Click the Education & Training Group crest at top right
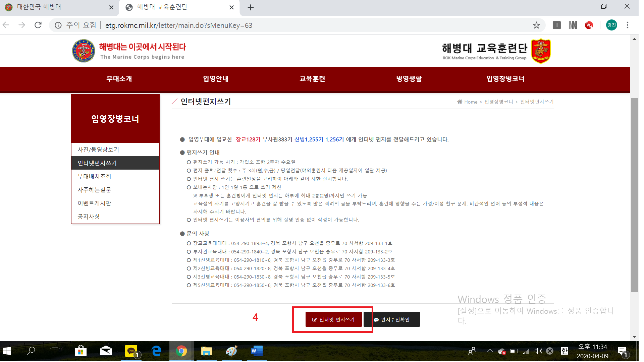The image size is (644, 362). [541, 51]
